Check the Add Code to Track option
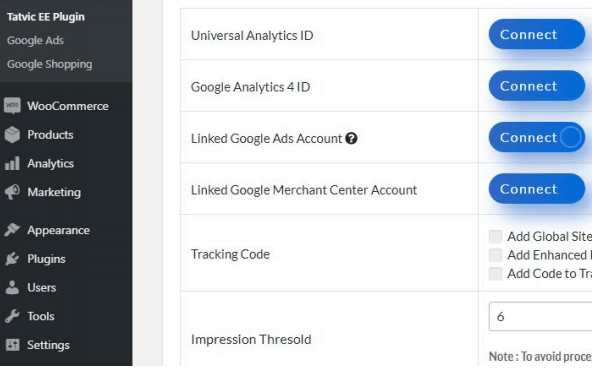Viewport: 592px width, 372px height. [495, 273]
